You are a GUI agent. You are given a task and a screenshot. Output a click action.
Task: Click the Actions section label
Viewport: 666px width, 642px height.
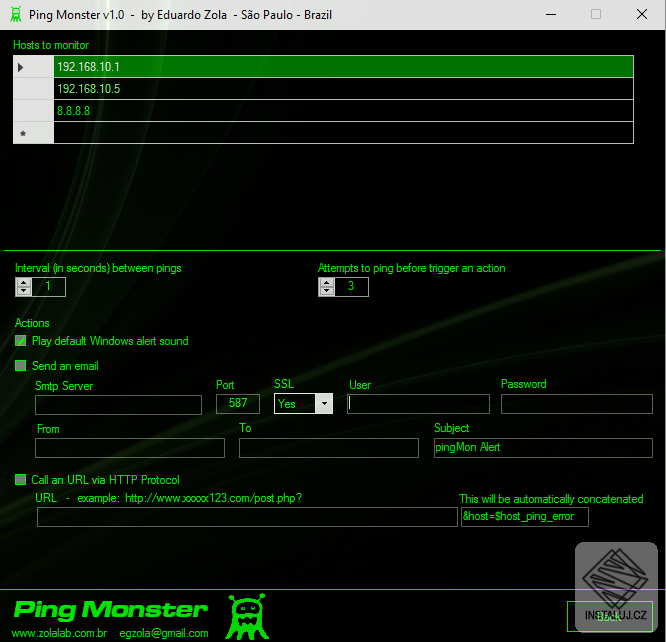click(32, 323)
